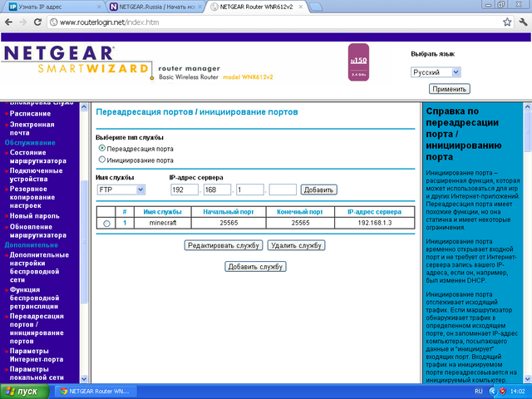Click the IP-адрес сервера column header

pos(375,212)
